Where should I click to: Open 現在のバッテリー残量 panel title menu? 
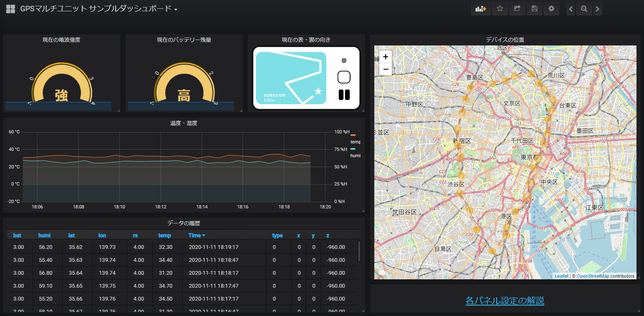click(184, 40)
